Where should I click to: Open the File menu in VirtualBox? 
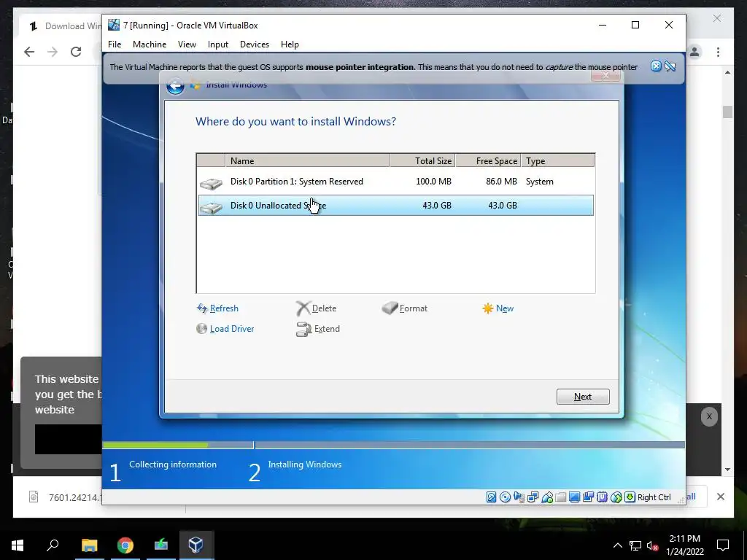115,44
